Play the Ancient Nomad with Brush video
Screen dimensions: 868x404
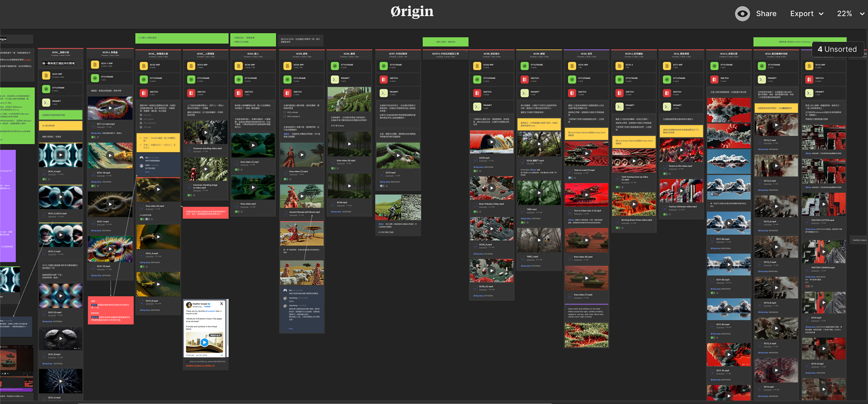(x=302, y=196)
